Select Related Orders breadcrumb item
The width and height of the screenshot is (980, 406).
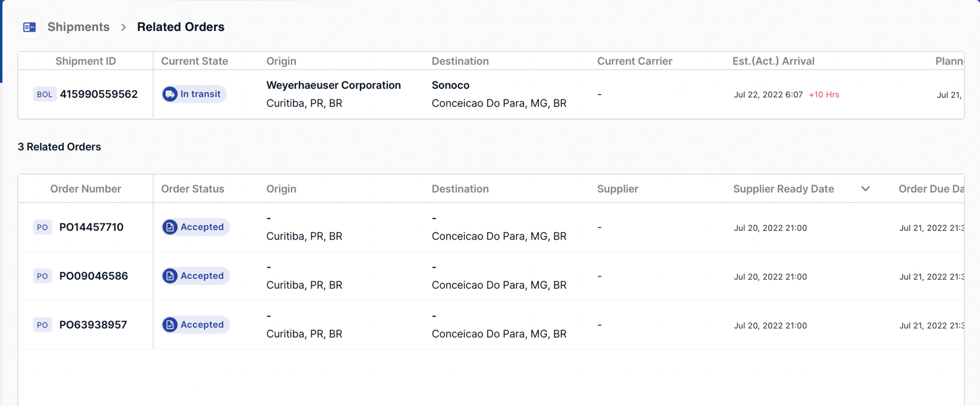point(180,27)
